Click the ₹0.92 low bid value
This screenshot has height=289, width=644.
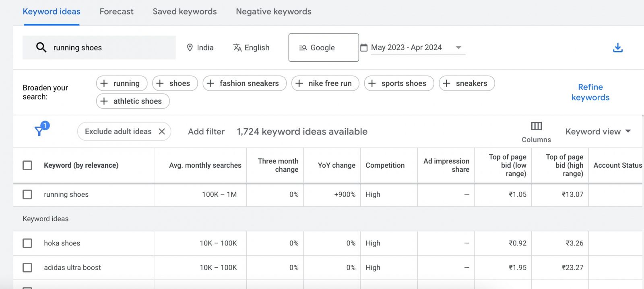tap(518, 243)
